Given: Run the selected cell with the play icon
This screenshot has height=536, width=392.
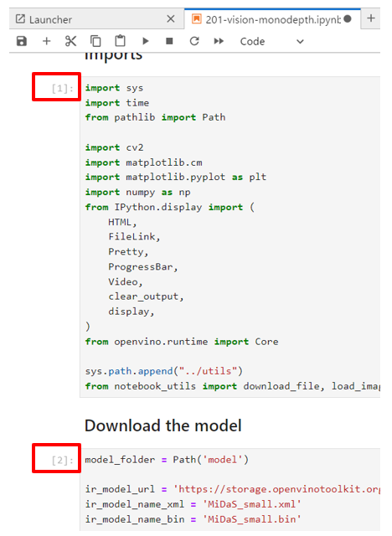Looking at the screenshot, I should click(x=146, y=41).
